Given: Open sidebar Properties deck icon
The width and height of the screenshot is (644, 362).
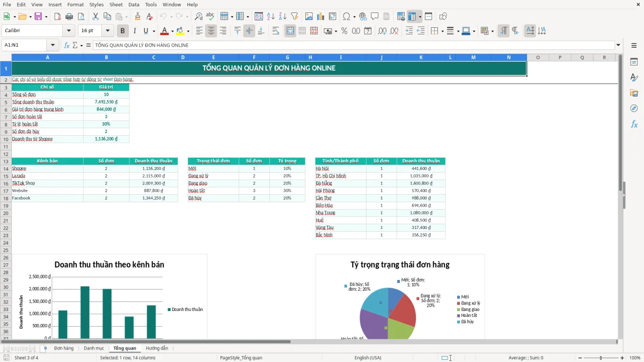Looking at the screenshot, I should (x=634, y=62).
